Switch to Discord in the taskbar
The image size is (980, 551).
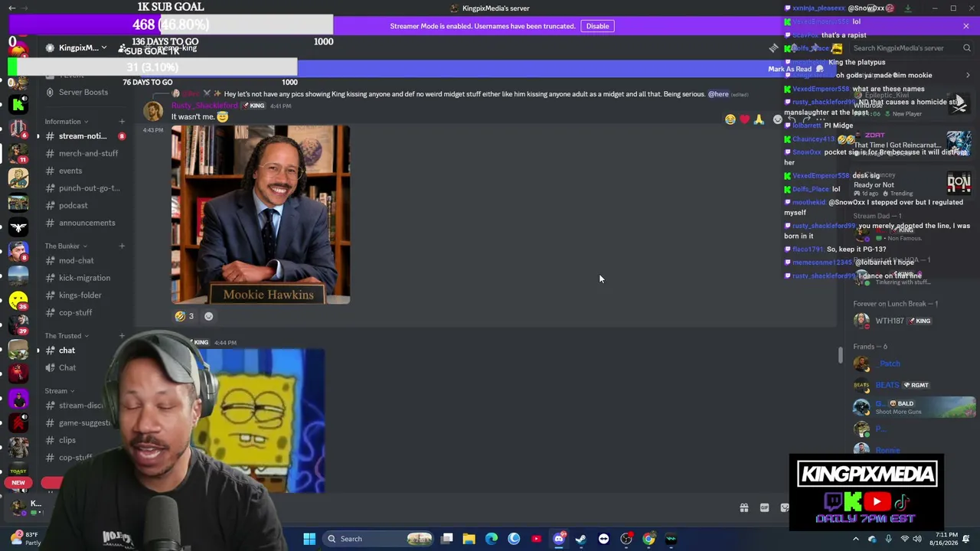(559, 539)
